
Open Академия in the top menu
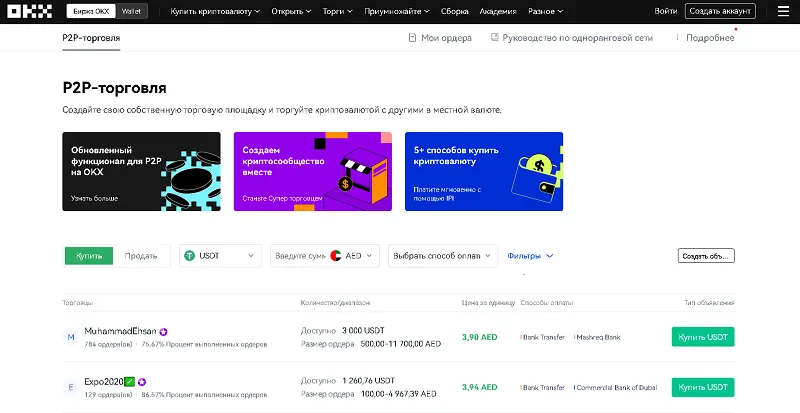click(x=498, y=11)
